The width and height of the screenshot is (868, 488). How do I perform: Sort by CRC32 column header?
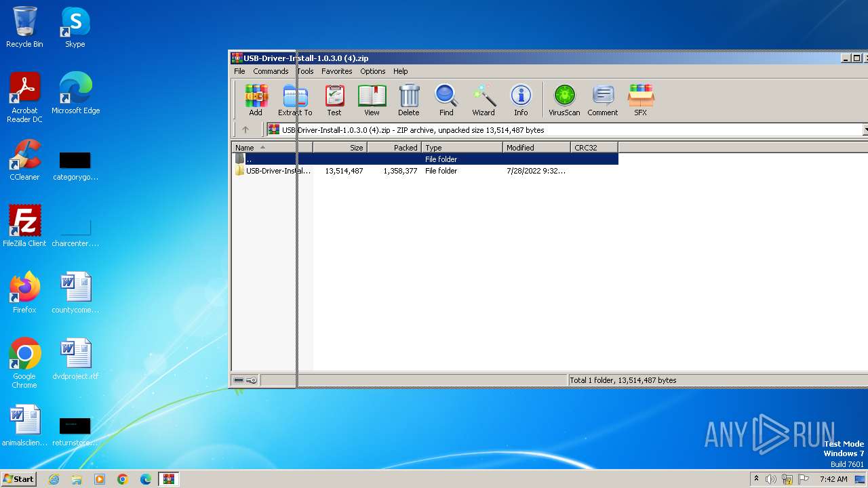point(594,147)
